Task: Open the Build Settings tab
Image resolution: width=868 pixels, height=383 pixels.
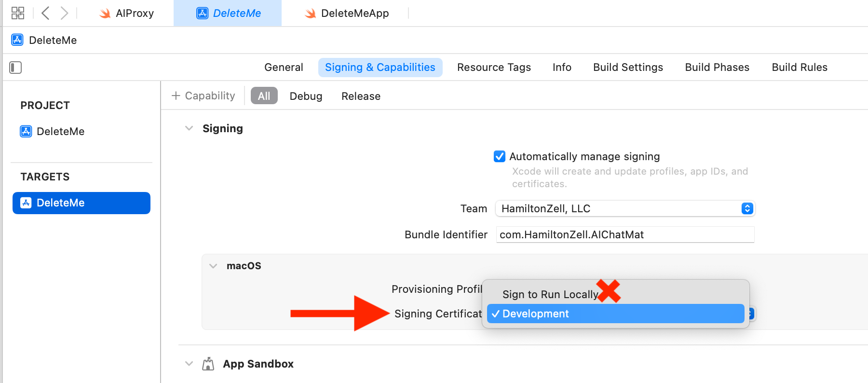Action: (x=628, y=67)
